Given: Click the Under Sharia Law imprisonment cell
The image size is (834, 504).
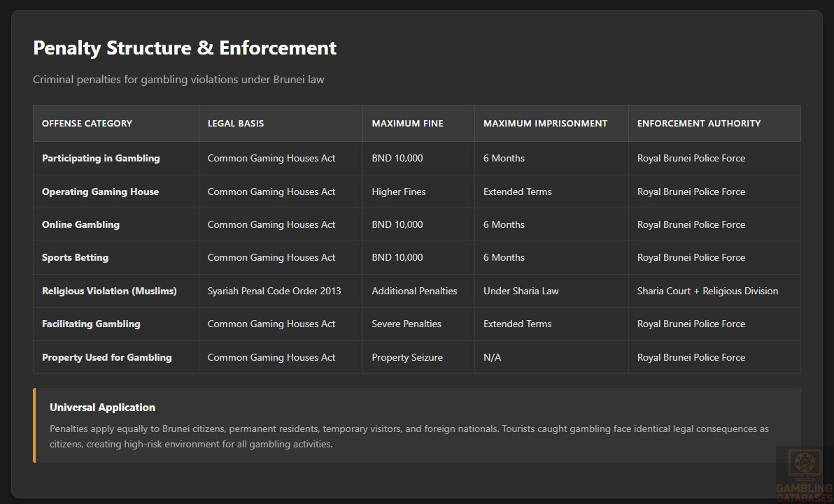Looking at the screenshot, I should 521,291.
